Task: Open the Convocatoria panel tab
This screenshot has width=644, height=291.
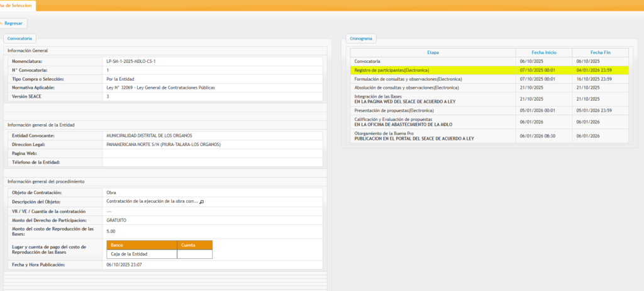Action: [x=20, y=38]
